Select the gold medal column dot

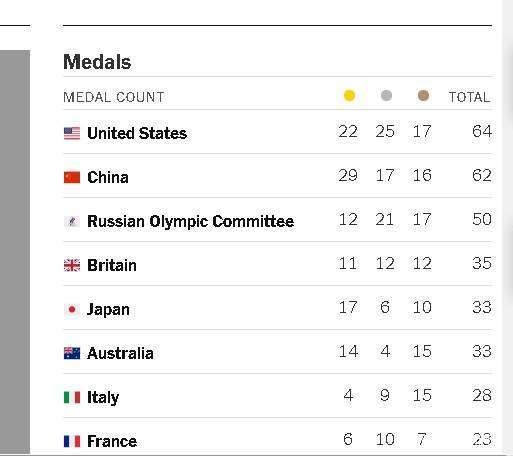pos(349,96)
